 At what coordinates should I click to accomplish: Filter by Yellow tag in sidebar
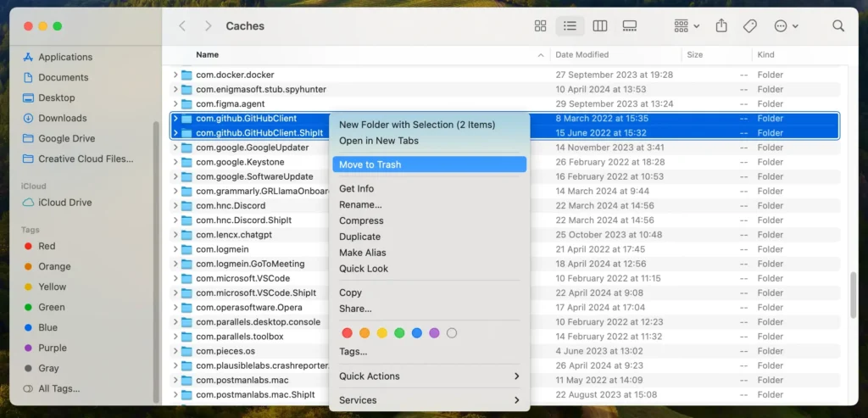tap(52, 287)
